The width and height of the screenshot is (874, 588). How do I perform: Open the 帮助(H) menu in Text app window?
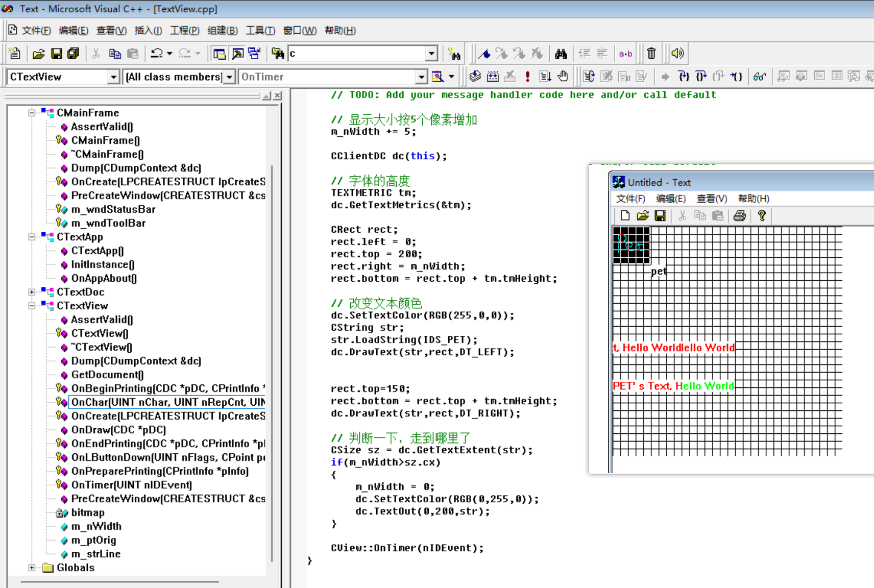754,199
